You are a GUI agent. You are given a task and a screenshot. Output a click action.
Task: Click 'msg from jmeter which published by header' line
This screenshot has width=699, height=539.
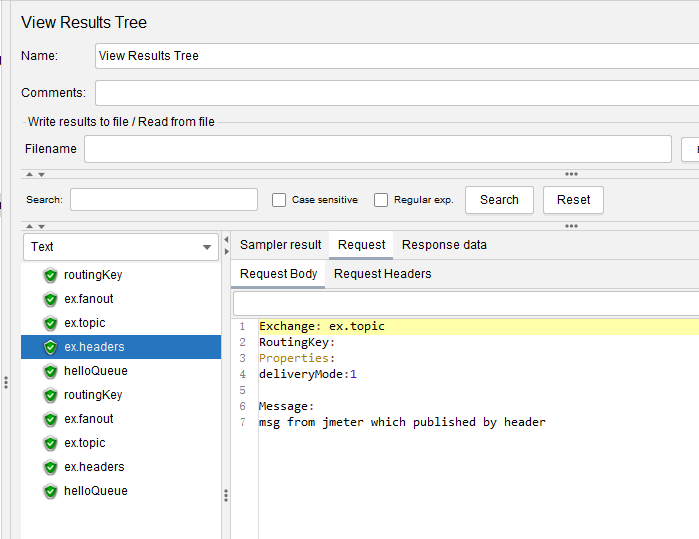(402, 423)
